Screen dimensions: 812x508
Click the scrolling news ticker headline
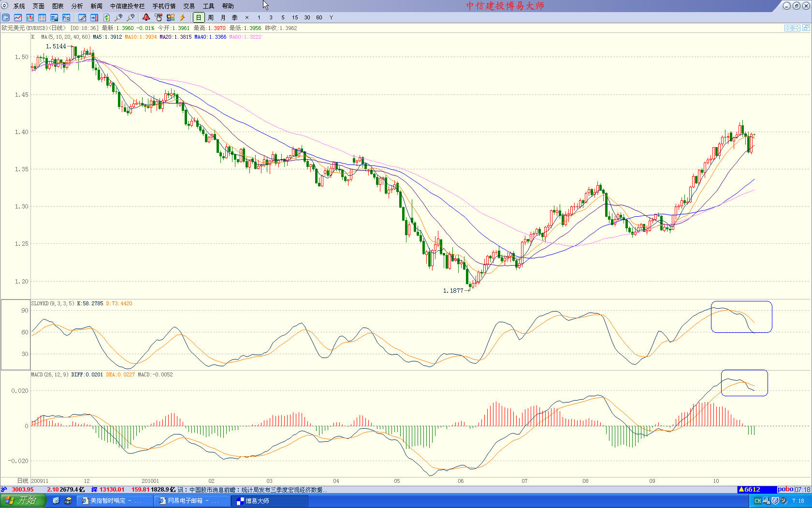tap(252, 490)
